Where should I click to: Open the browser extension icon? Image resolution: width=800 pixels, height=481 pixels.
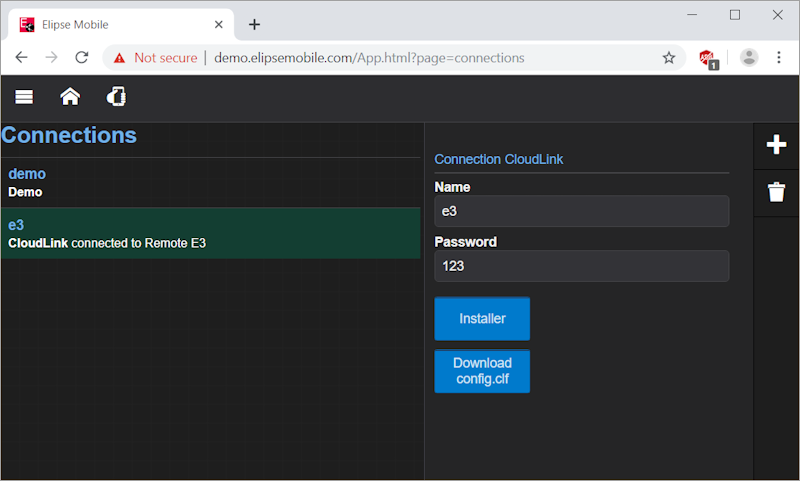click(x=708, y=58)
